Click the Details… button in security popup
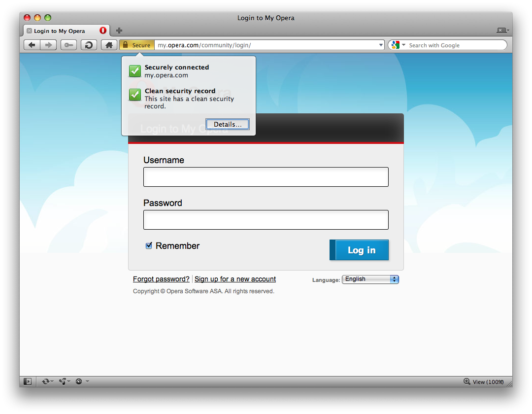Viewport: 532px width, 414px height. (x=228, y=124)
